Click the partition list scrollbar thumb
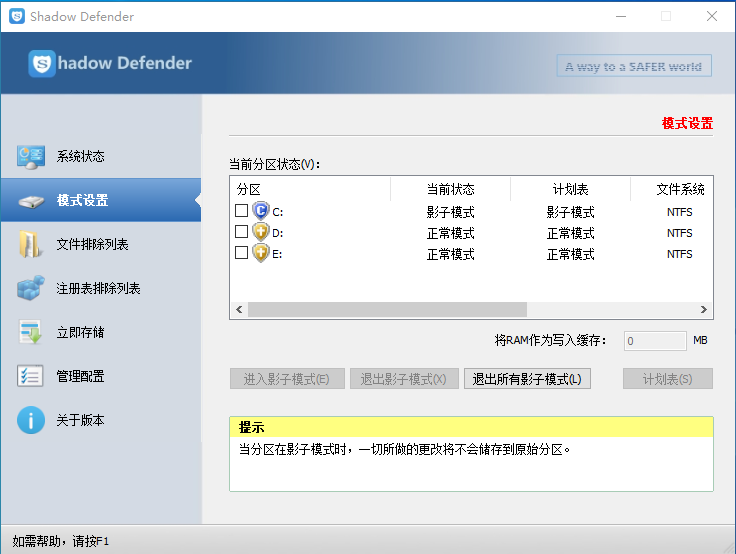Screen dimensions: 736x554 point(387,309)
